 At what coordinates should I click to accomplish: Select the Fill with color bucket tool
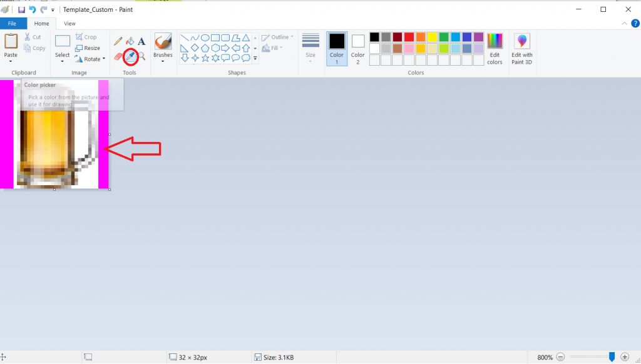tap(130, 41)
